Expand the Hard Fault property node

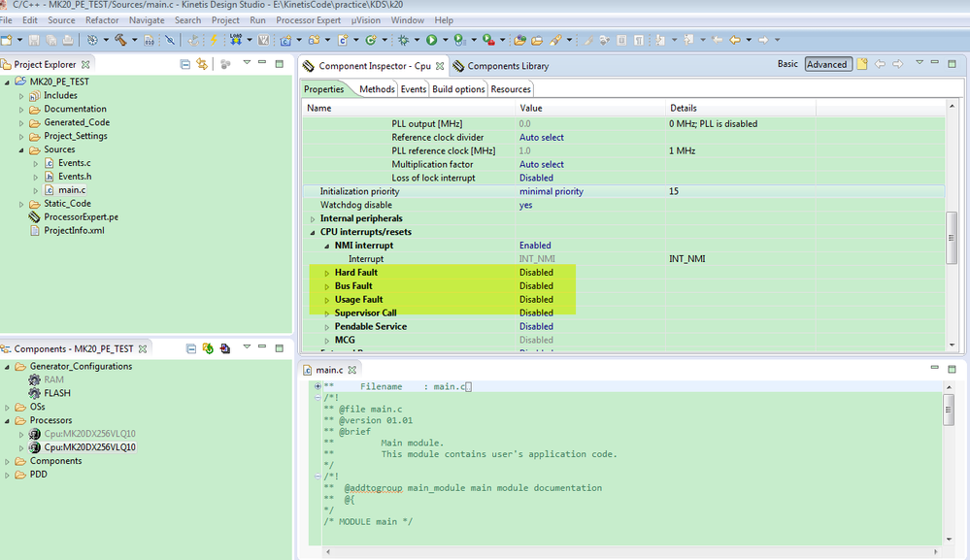(x=327, y=273)
